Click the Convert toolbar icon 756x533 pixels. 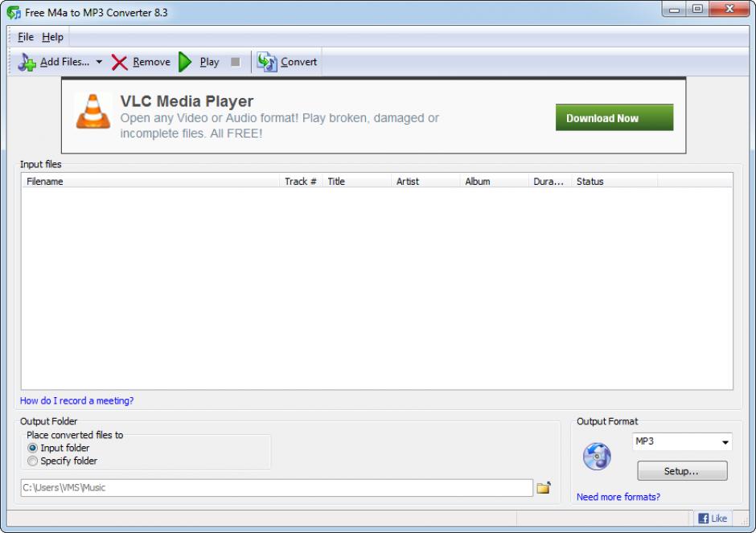(267, 62)
